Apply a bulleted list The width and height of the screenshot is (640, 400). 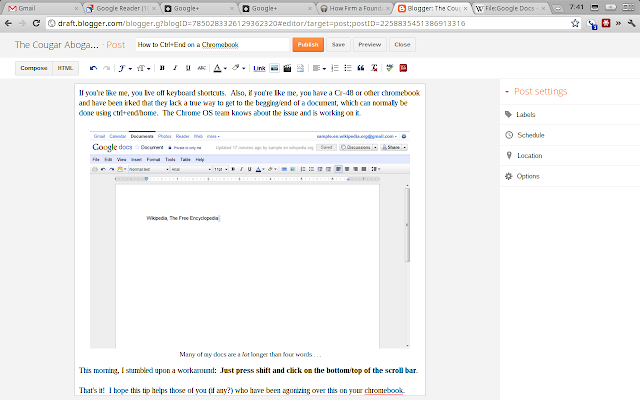[348, 68]
